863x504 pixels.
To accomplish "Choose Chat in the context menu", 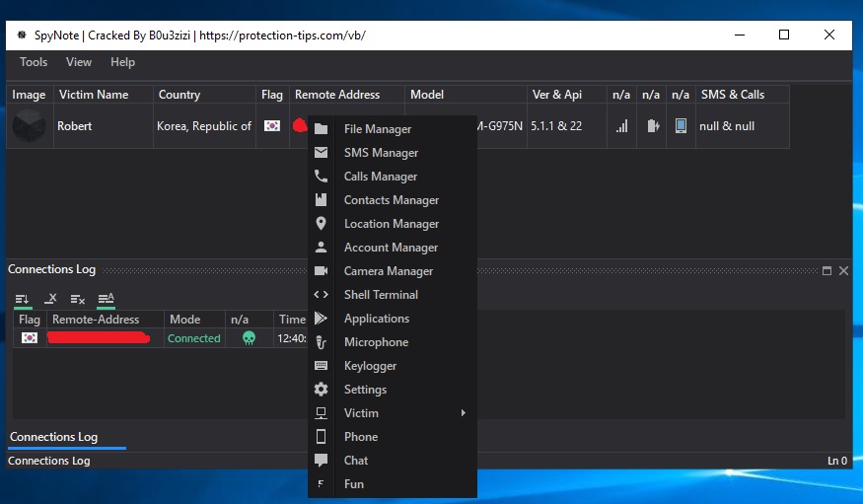I will 392,460.
